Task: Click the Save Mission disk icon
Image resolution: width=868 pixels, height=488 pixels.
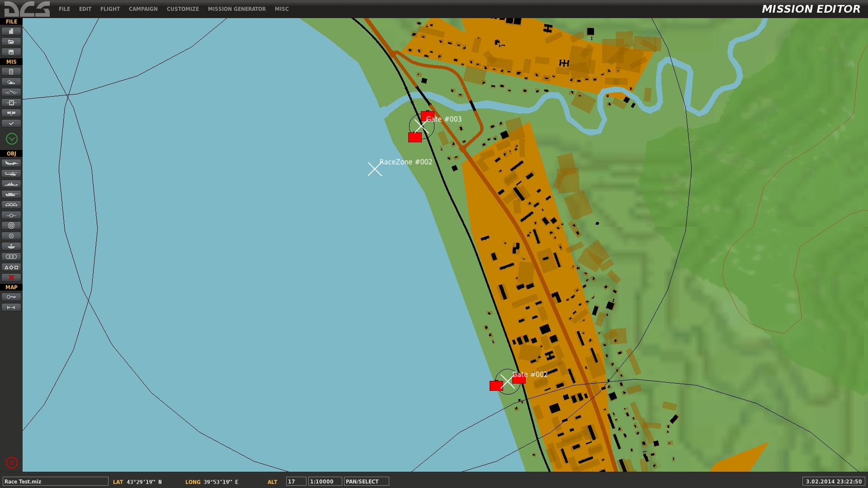Action: (x=11, y=52)
